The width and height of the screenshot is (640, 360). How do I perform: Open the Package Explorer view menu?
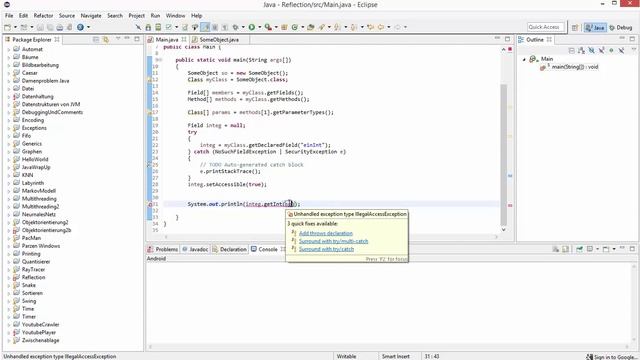118,38
